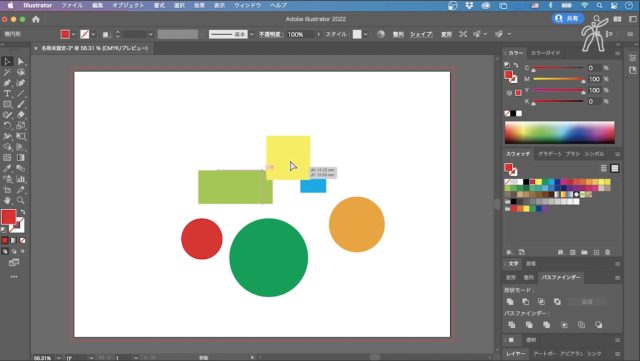Click the color spectrum bar
This screenshot has height=361, width=640.
(560, 132)
